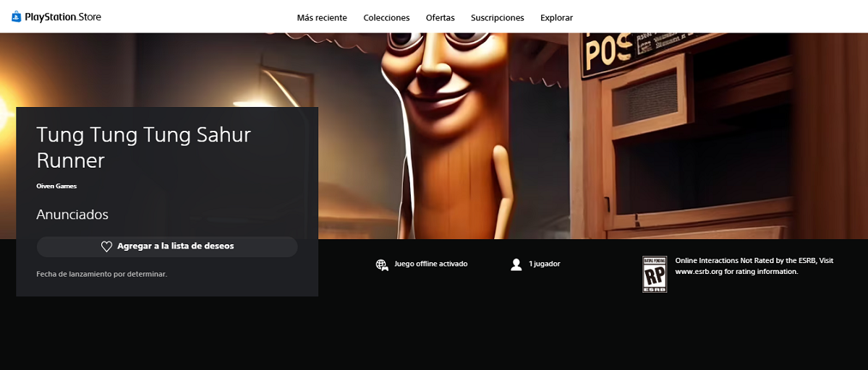Click the Anunciados status label
Viewport: 868px width, 370px height.
pyautogui.click(x=72, y=215)
